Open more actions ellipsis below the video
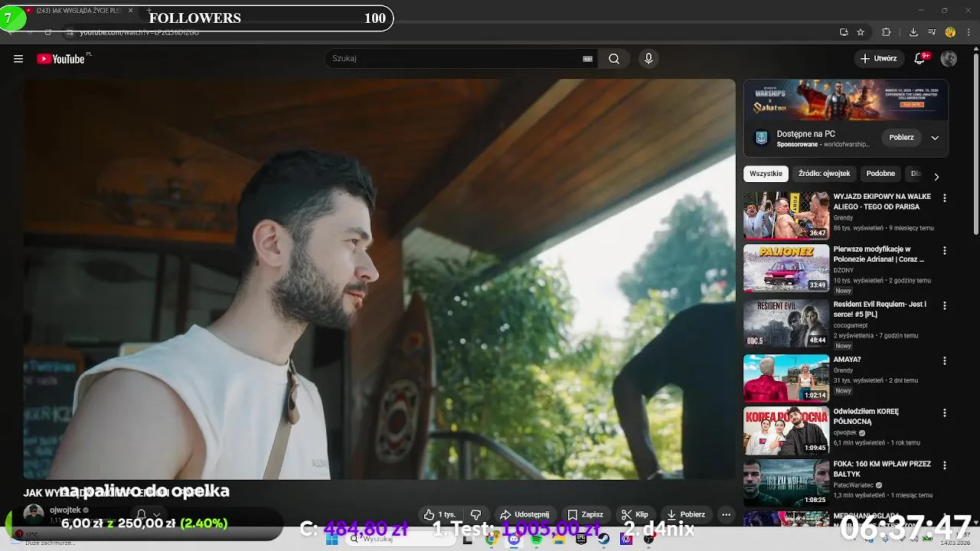 click(726, 515)
